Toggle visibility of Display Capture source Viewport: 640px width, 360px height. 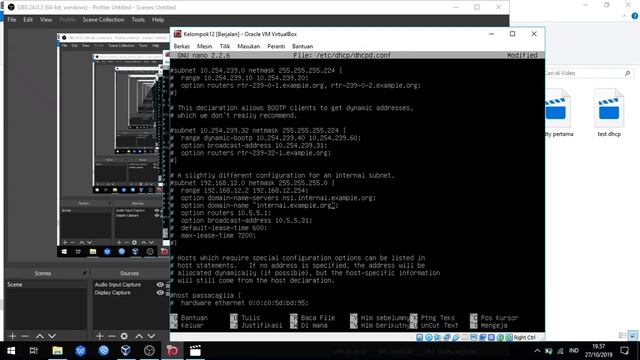click(x=160, y=293)
